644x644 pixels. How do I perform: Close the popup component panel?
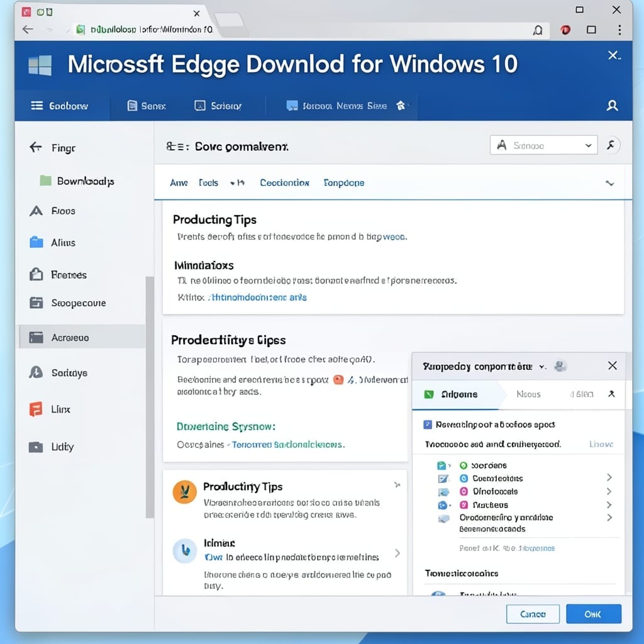(612, 365)
